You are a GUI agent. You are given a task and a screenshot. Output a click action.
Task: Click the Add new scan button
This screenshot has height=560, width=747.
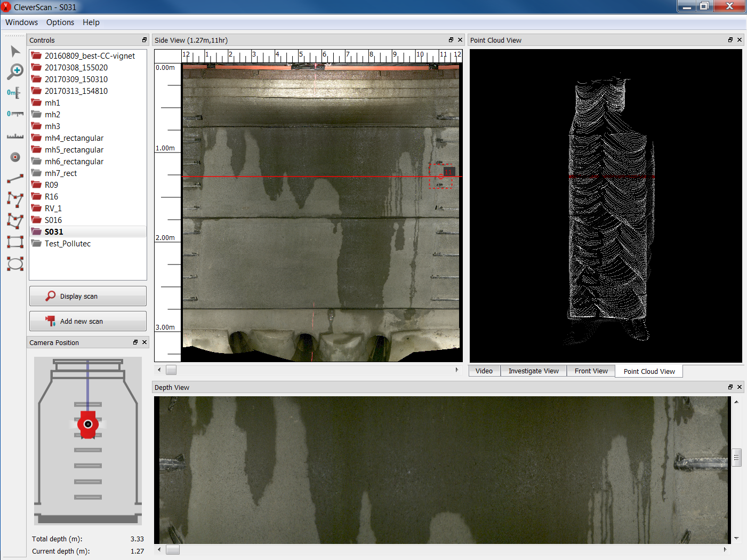point(88,321)
